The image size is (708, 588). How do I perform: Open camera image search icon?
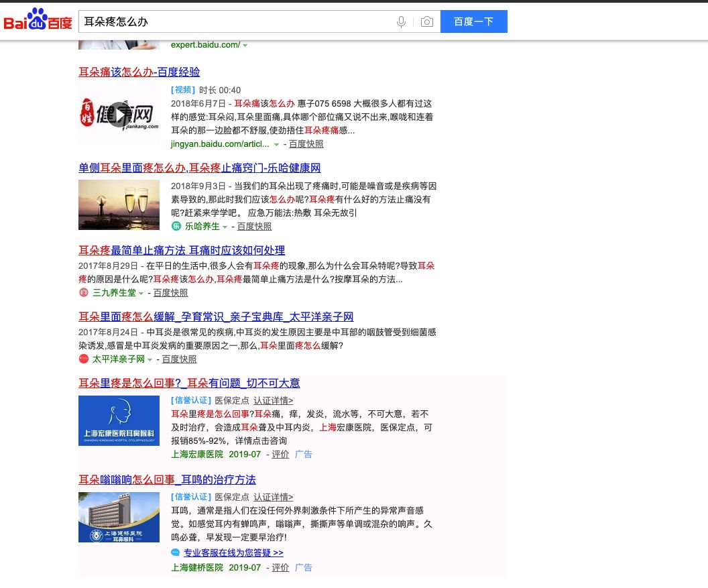click(426, 21)
